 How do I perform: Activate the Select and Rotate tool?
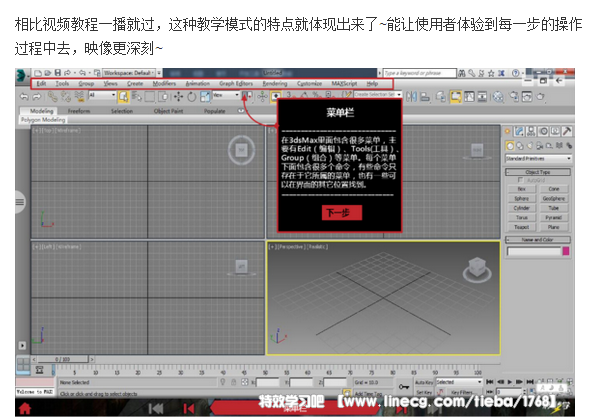192,97
